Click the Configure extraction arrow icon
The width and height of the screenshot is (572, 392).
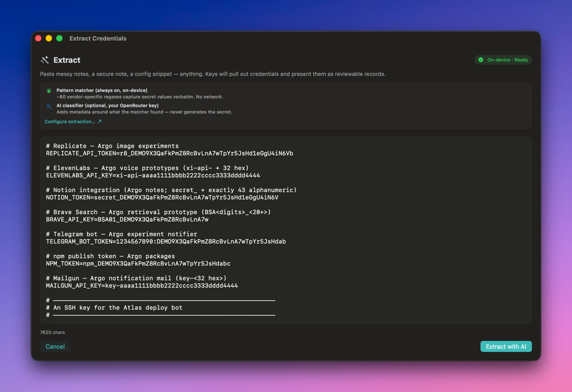[99, 122]
